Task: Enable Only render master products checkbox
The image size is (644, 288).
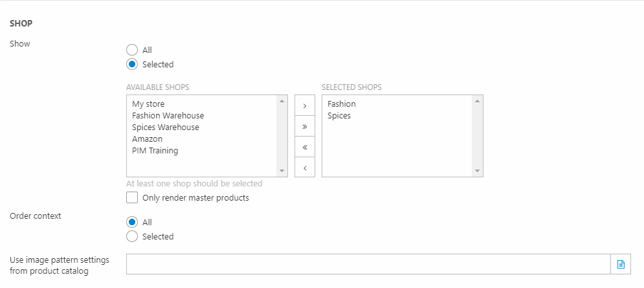Action: coord(132,197)
